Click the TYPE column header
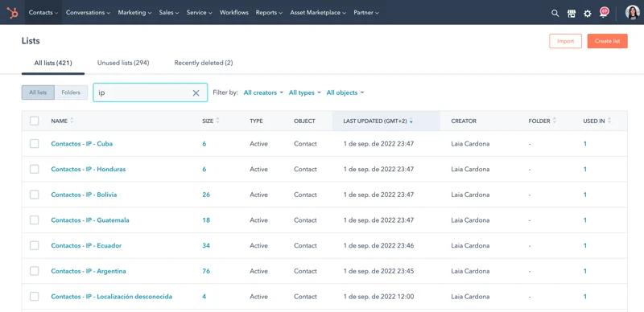 click(256, 121)
